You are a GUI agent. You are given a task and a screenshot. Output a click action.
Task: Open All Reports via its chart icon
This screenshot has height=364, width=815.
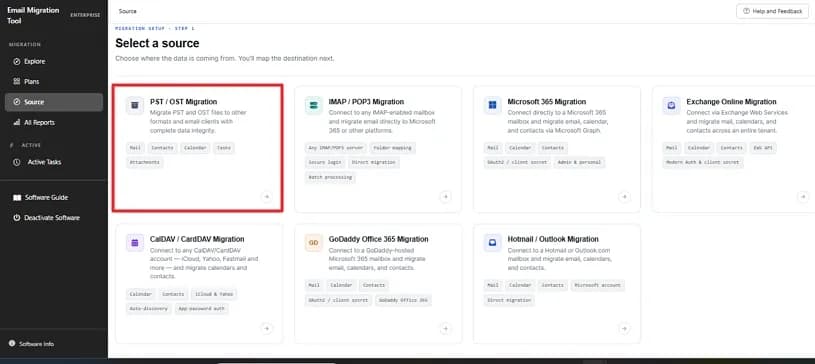17,122
